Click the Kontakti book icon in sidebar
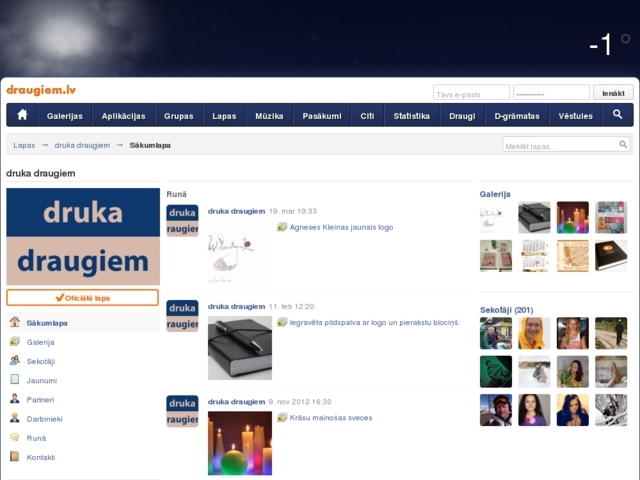 15,456
